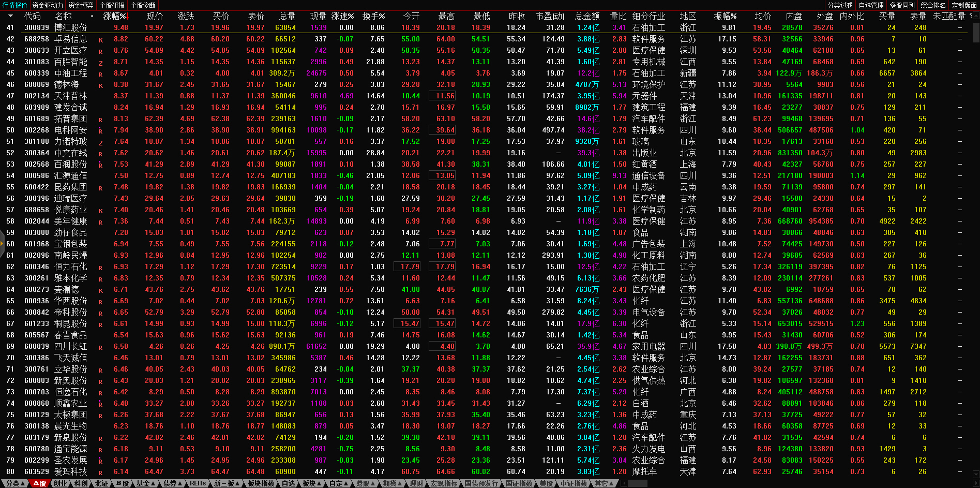Sort by 涨幅% column header
Viewport: 980px width, 488px height.
coord(114,16)
